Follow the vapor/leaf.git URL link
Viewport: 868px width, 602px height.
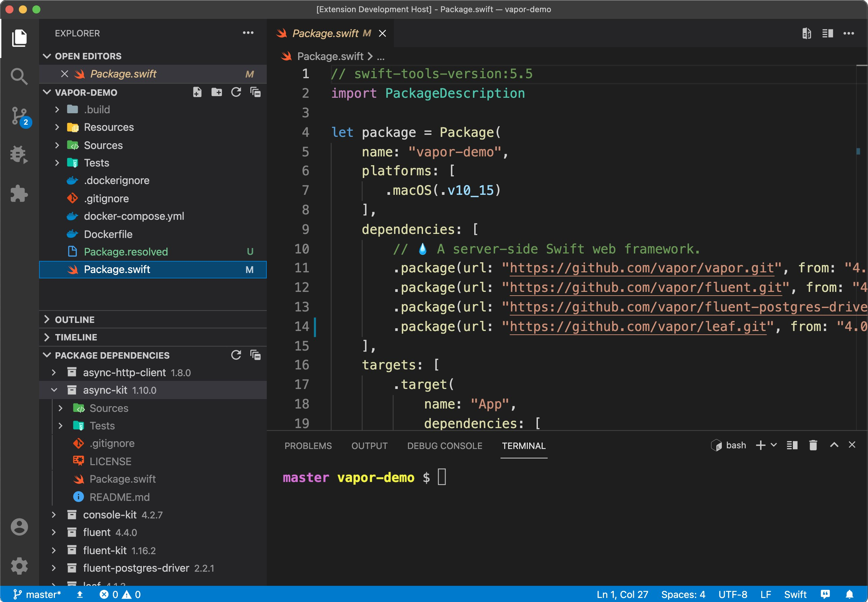coord(638,327)
